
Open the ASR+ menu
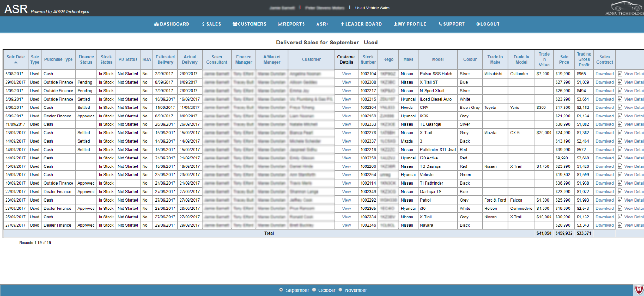coord(322,24)
